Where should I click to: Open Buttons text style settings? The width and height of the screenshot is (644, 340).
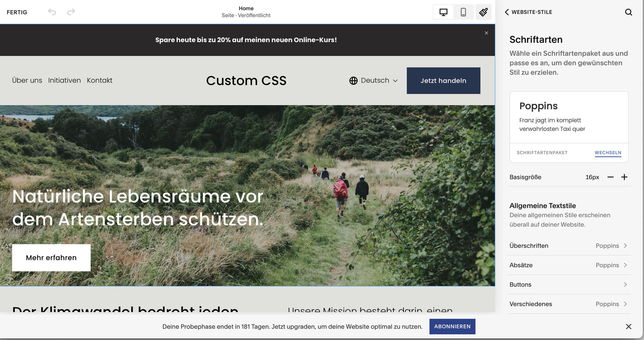point(569,285)
